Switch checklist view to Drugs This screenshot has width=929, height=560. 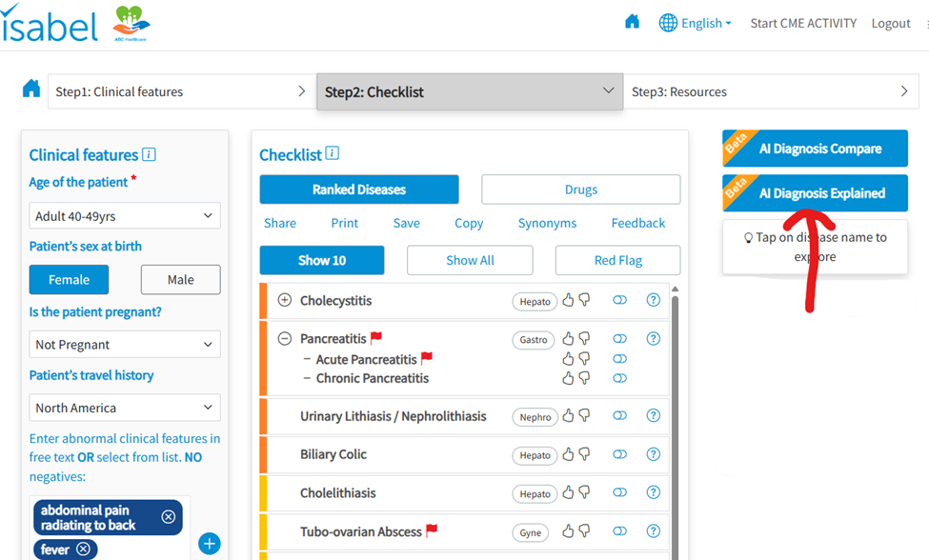(x=580, y=190)
